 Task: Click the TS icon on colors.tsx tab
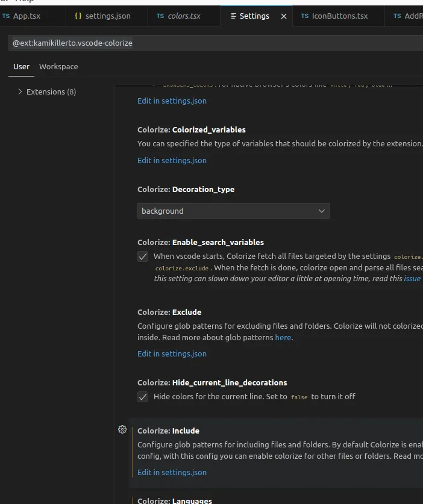(x=160, y=16)
